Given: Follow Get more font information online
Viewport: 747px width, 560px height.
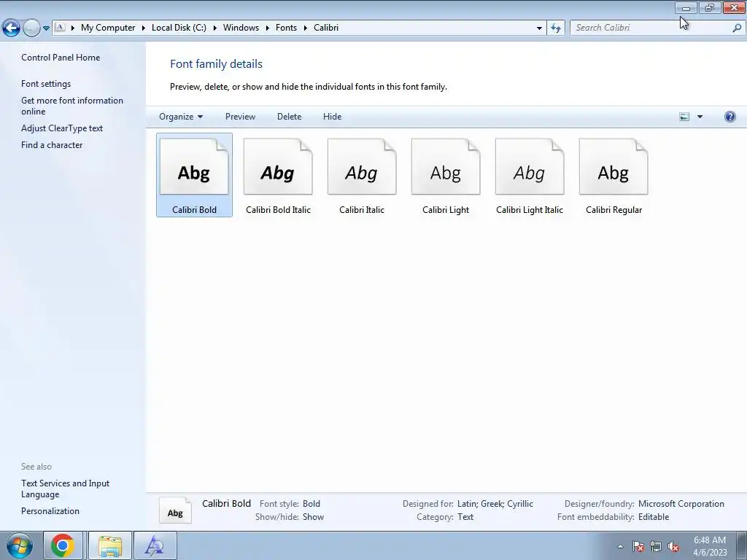Looking at the screenshot, I should (x=72, y=106).
